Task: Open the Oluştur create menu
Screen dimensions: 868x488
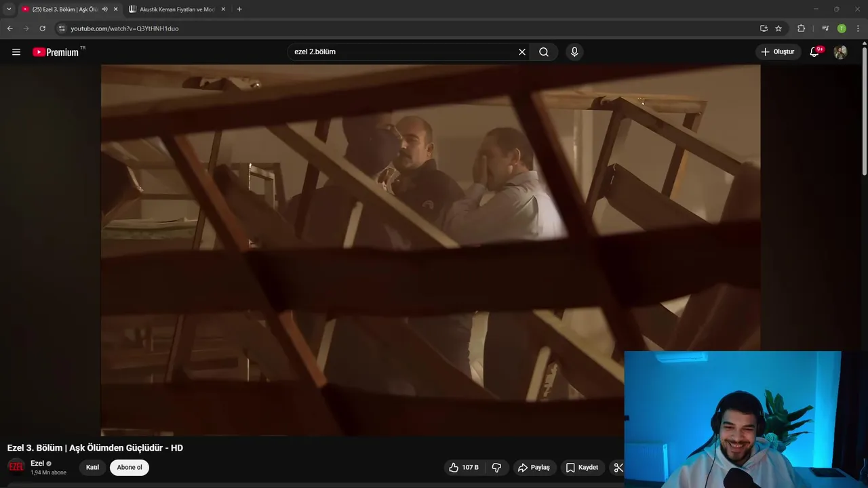Action: [778, 52]
